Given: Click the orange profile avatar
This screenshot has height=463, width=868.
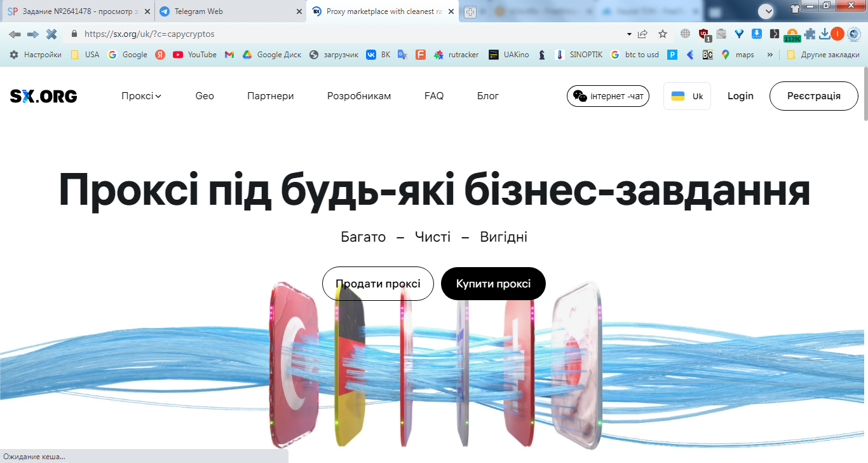Looking at the screenshot, I should tap(837, 34).
